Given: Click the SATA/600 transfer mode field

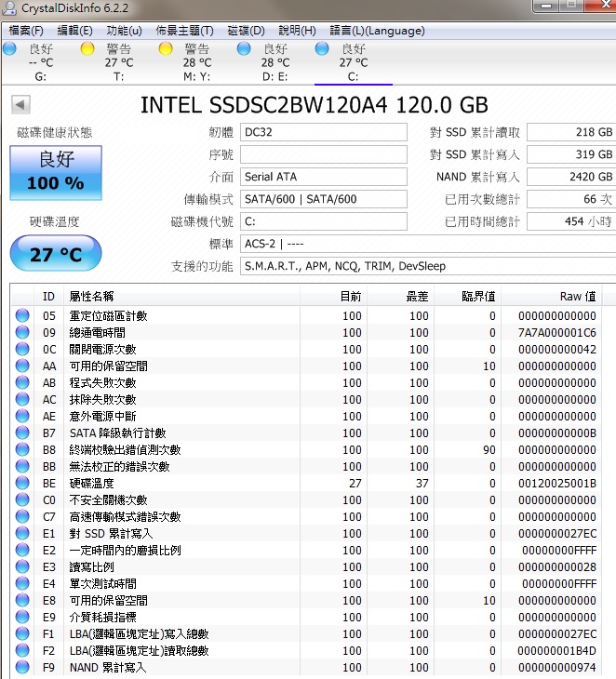Looking at the screenshot, I should click(324, 199).
